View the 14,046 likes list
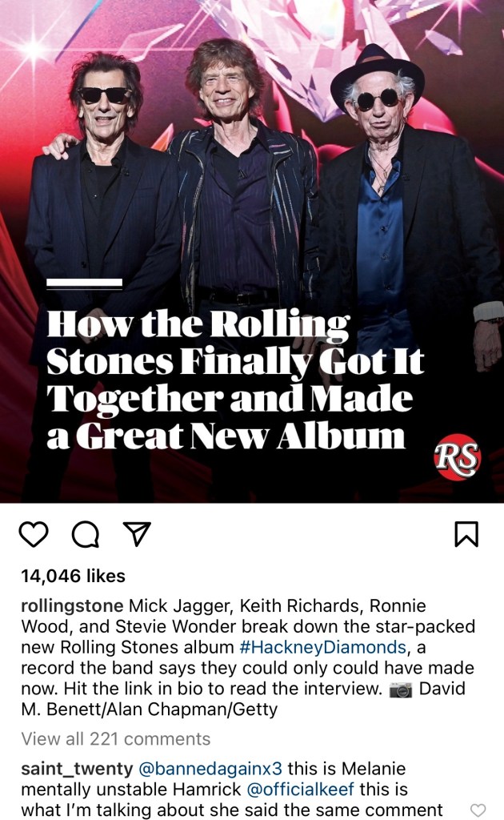 (73, 576)
